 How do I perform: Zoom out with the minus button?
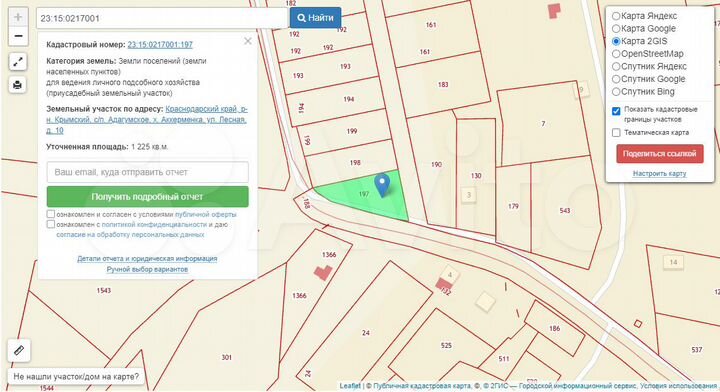(x=18, y=36)
